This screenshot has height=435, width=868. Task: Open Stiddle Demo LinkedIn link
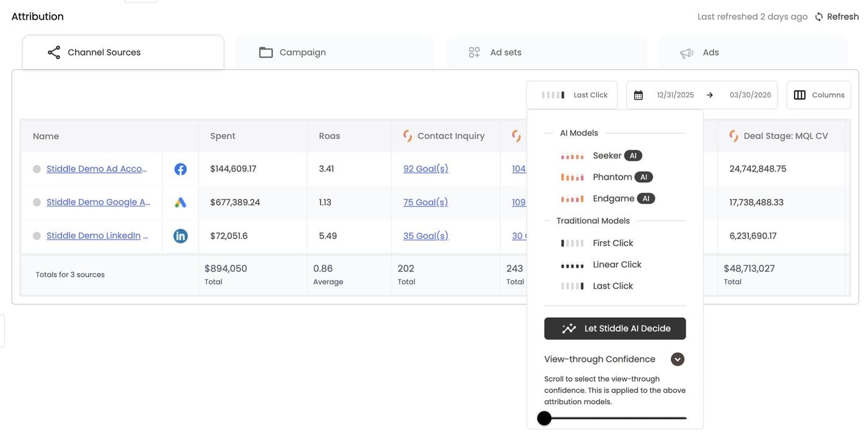point(97,235)
